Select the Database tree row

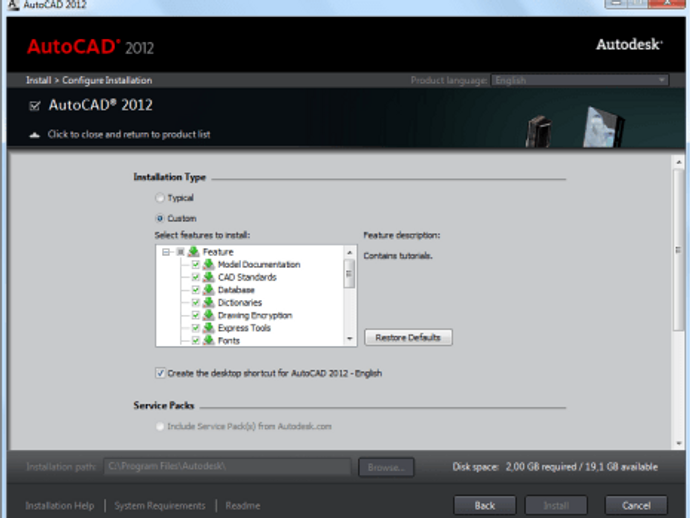236,290
